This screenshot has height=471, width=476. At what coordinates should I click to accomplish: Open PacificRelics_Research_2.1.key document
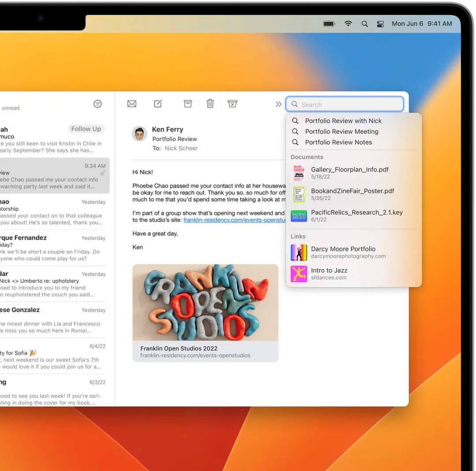pyautogui.click(x=356, y=216)
